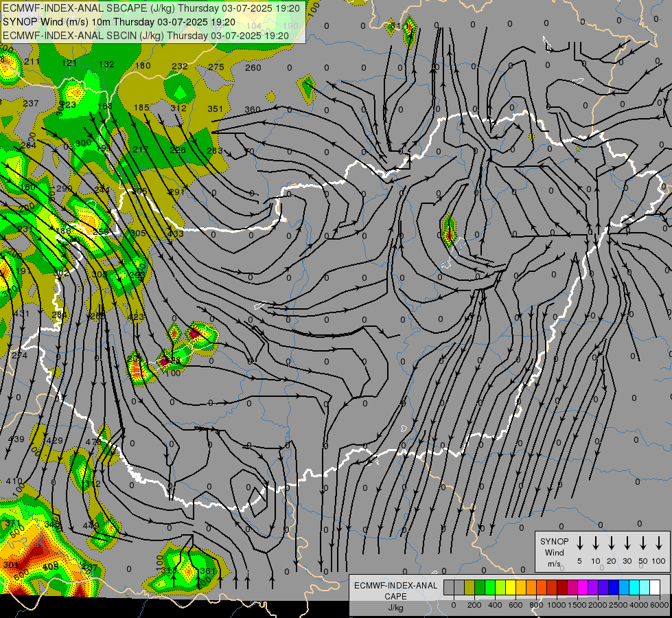Pick the deep blue CAPE legend swatch
The height and width of the screenshot is (618, 672).
coord(613,587)
